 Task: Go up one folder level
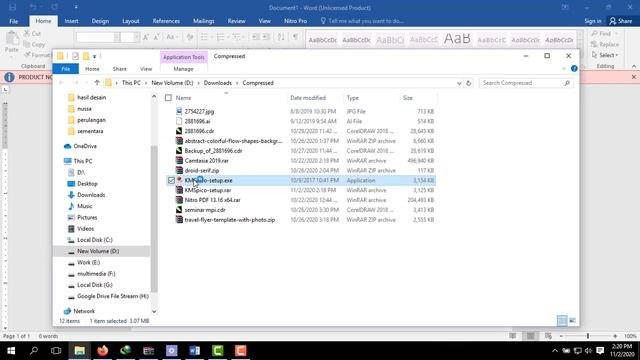coord(97,83)
